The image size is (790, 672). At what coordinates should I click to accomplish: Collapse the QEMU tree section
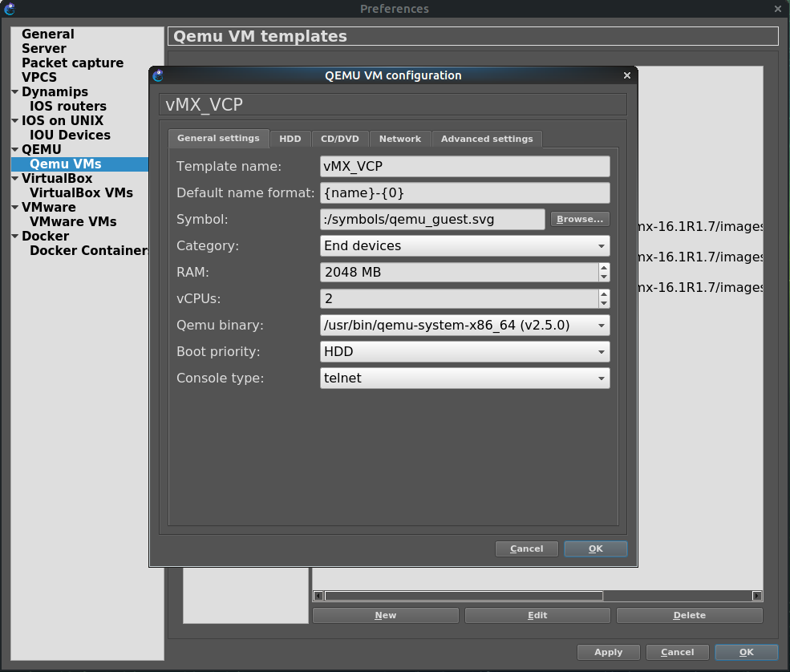[x=15, y=150]
